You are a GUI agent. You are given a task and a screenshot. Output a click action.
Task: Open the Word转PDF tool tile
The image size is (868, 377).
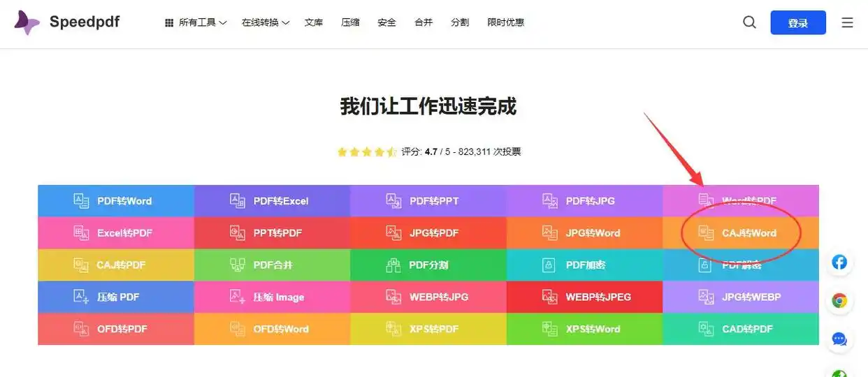point(741,201)
